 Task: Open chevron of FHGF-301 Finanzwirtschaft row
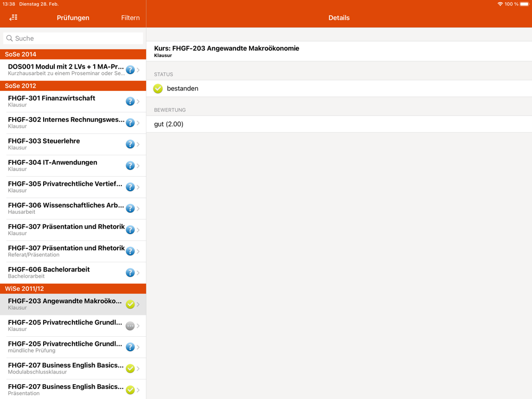click(x=138, y=102)
